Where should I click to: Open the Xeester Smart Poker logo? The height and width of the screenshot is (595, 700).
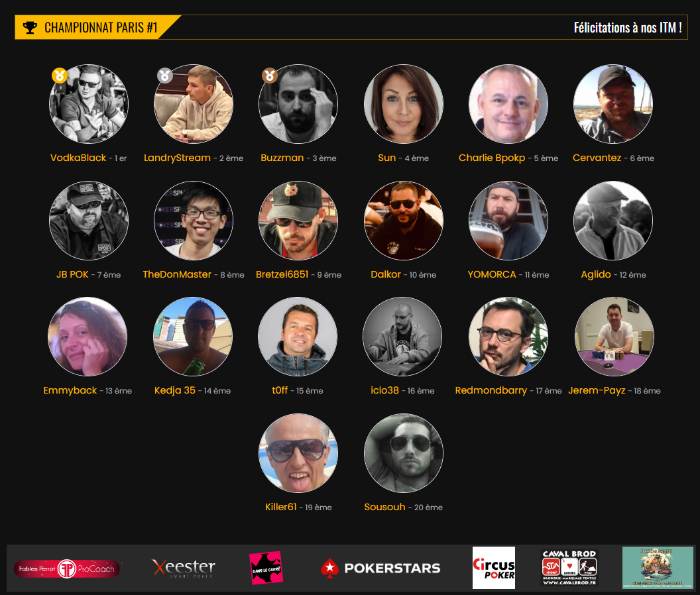click(x=184, y=568)
